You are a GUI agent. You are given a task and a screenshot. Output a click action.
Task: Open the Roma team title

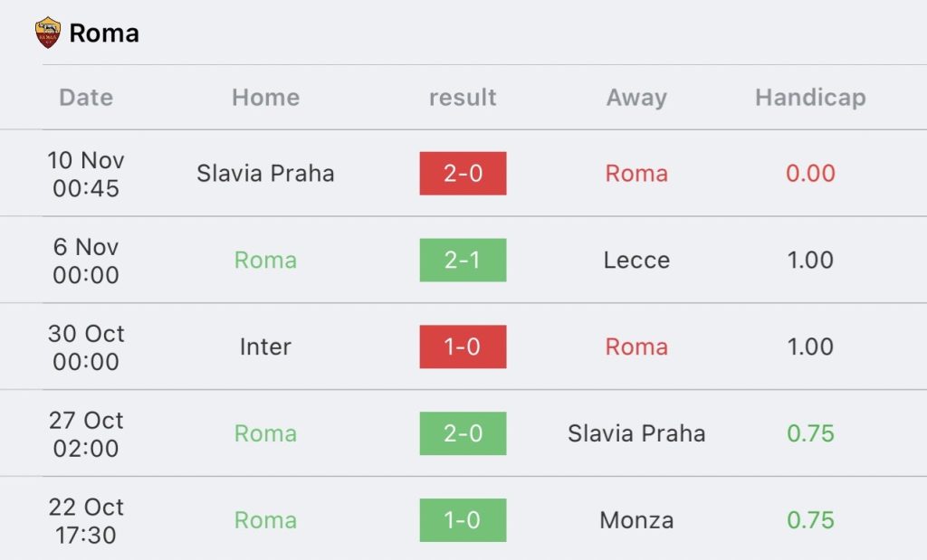click(x=104, y=33)
